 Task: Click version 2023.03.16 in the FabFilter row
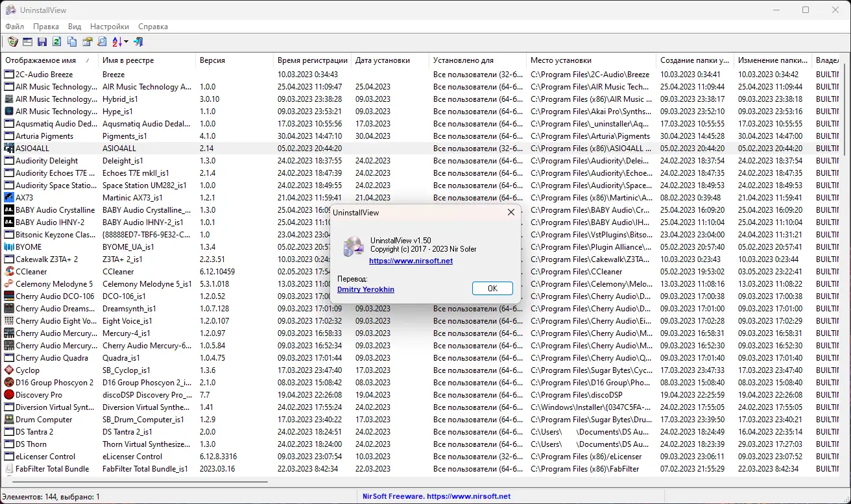click(x=217, y=469)
